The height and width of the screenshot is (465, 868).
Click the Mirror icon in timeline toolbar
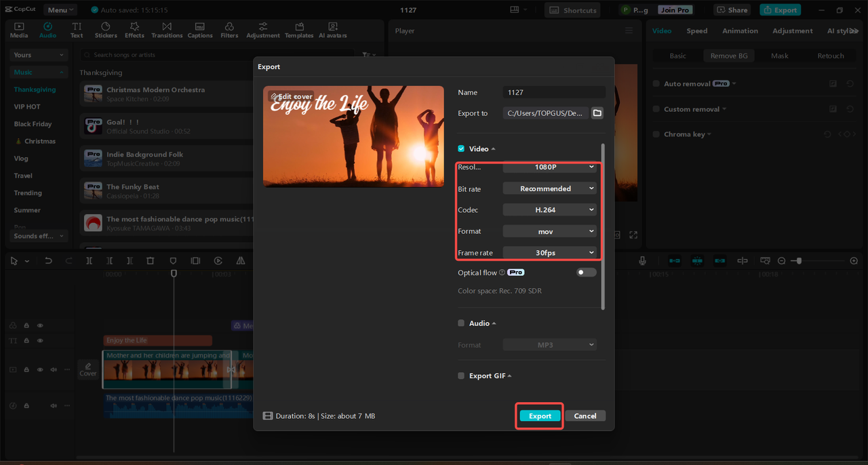pyautogui.click(x=240, y=261)
